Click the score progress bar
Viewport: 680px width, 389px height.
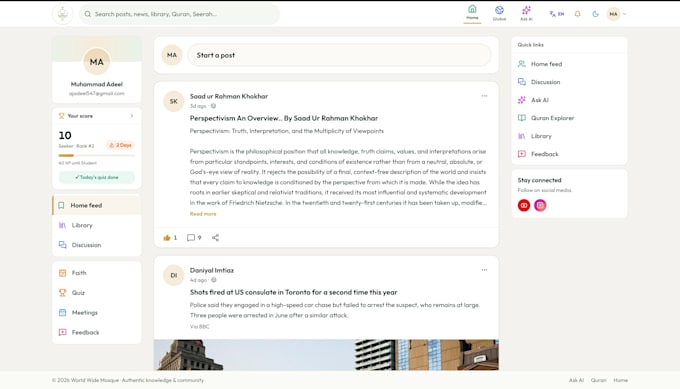[x=96, y=155]
